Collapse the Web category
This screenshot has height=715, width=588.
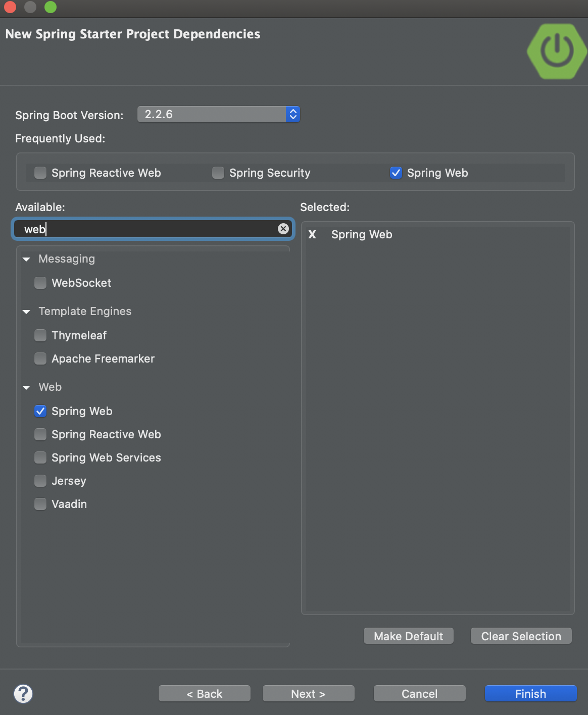pos(26,387)
